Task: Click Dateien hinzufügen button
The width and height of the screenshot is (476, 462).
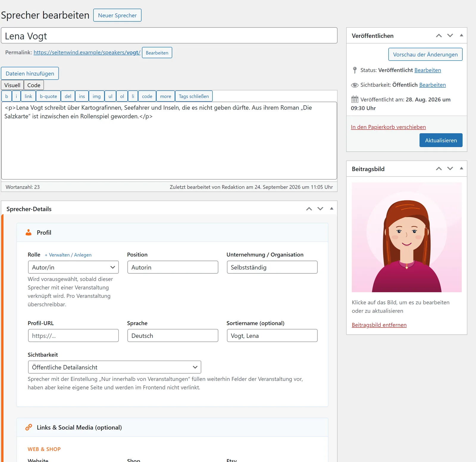Action: tap(30, 73)
